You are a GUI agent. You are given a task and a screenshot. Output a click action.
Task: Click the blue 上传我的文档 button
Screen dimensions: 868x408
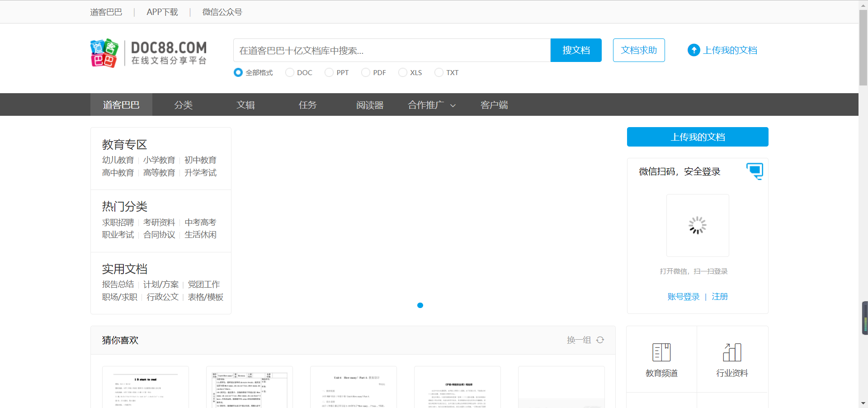click(698, 137)
